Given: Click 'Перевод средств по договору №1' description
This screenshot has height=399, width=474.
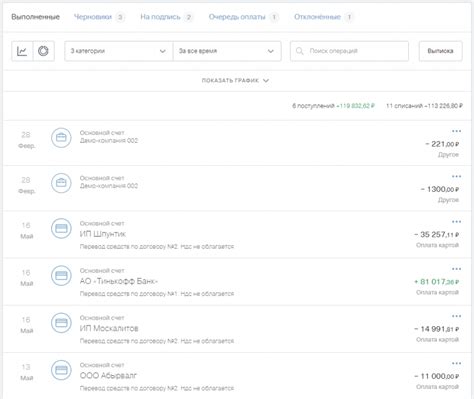Looking at the screenshot, I should tap(157, 294).
